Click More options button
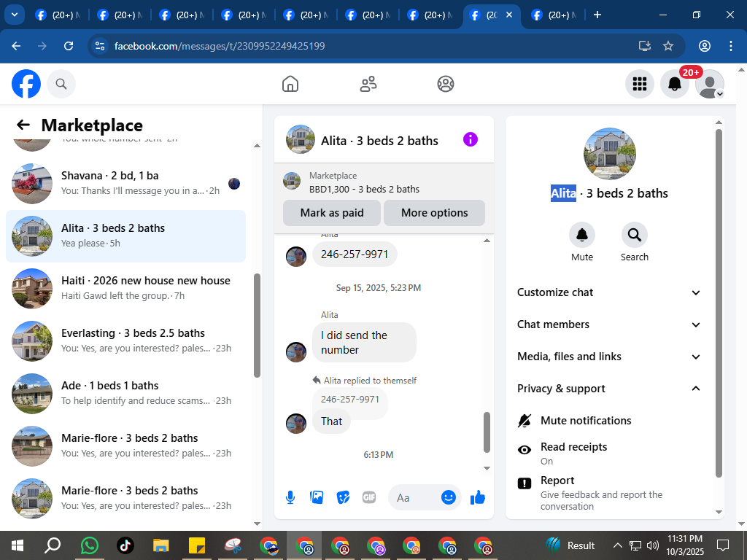747x560 pixels. 435,213
